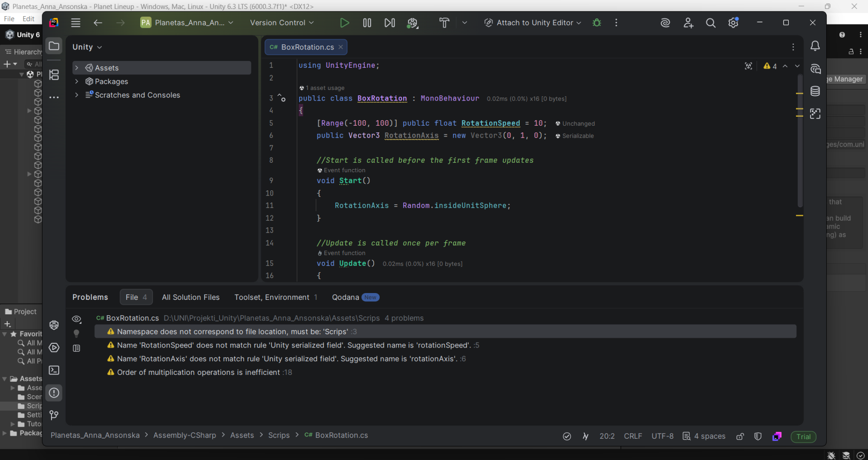Toggle the Reader mode icon in editor
Viewport: 868px width, 460px height.
coord(748,66)
